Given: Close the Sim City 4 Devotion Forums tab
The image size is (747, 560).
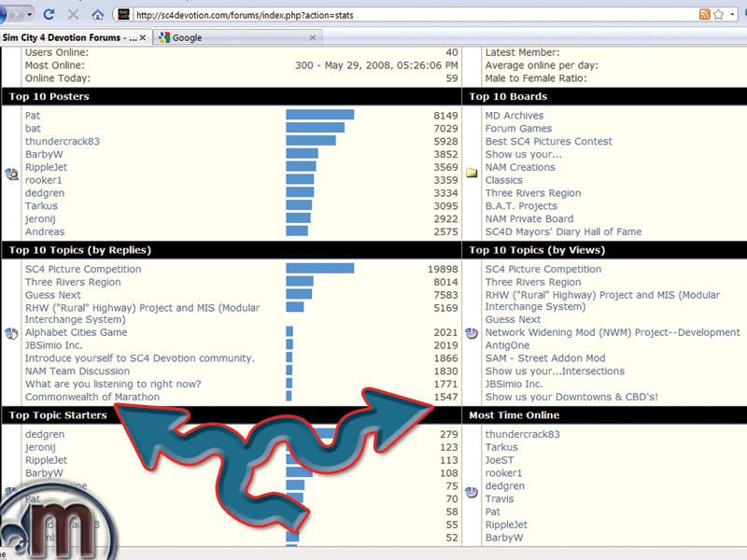Looking at the screenshot, I should pyautogui.click(x=143, y=37).
